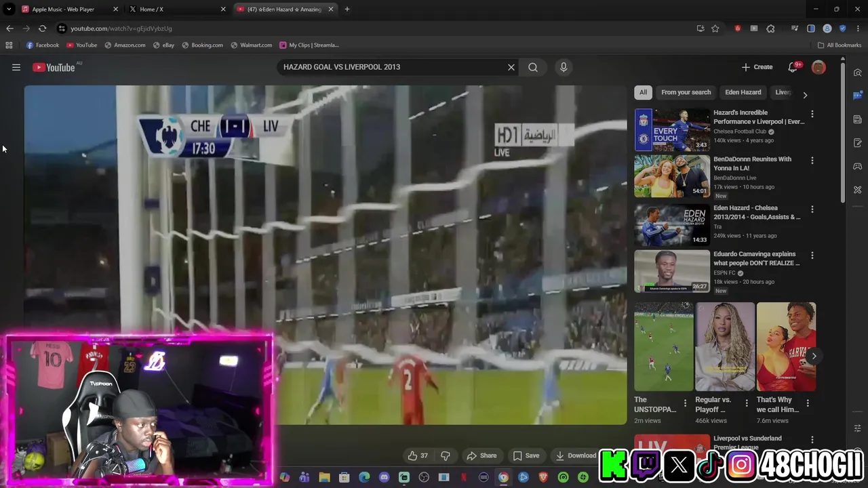Launch Microsoft Edge from the taskbar
This screenshot has width=868, height=488.
pos(365,477)
